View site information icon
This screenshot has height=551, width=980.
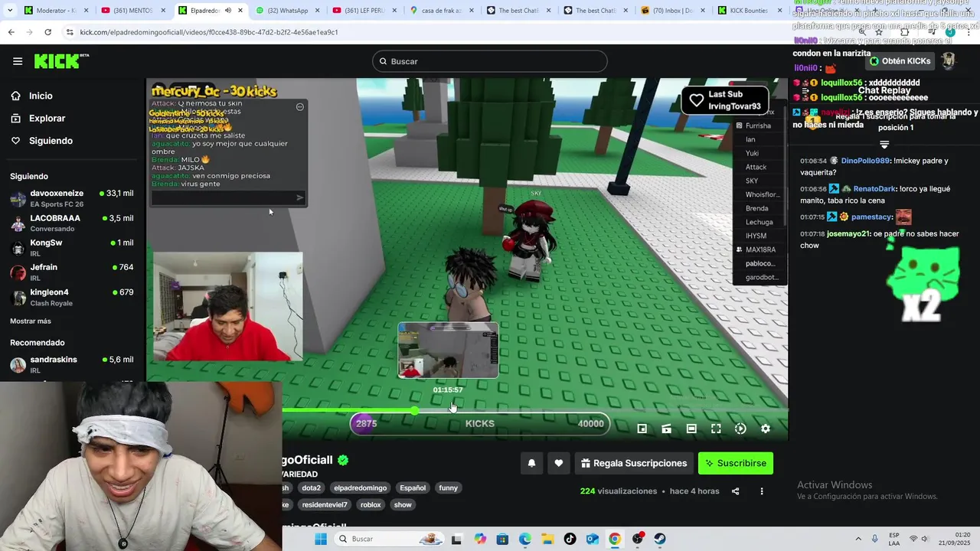pos(70,32)
